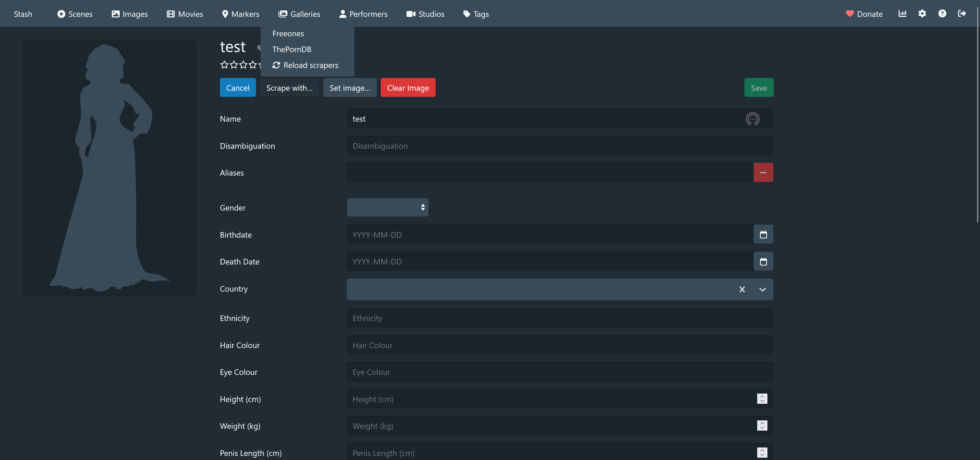
Task: Clear the Country selection with the X
Action: pos(742,289)
